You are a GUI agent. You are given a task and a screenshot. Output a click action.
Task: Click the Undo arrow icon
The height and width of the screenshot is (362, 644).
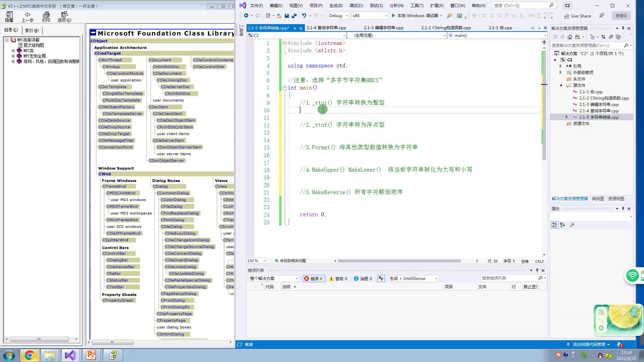(304, 16)
